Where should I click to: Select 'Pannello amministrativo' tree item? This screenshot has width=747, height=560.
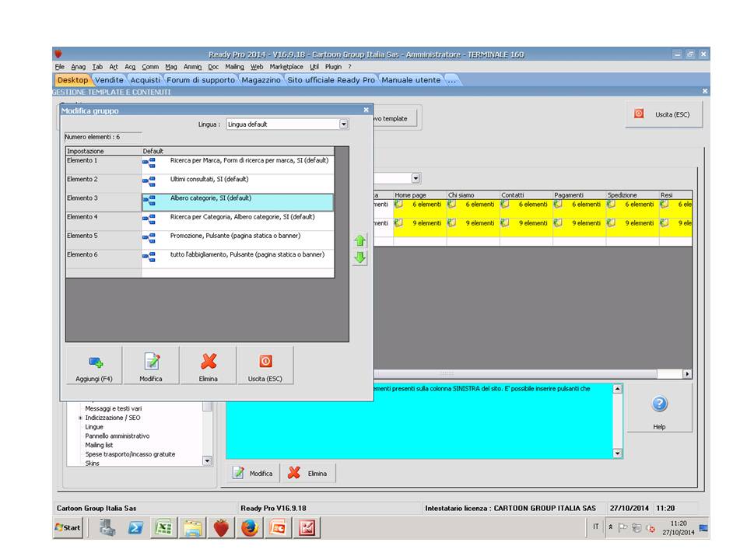tap(117, 436)
